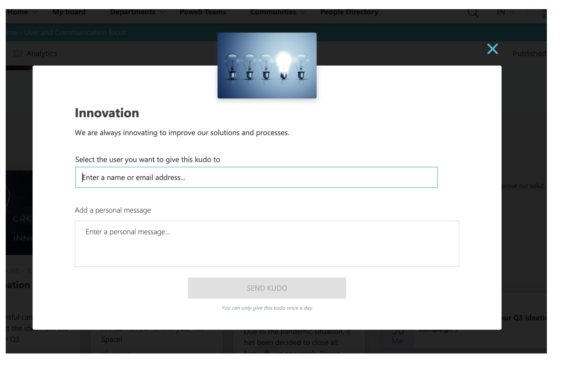Screen dimensions: 588x373
Task: Go to Powell Teams menu item
Action: [203, 12]
